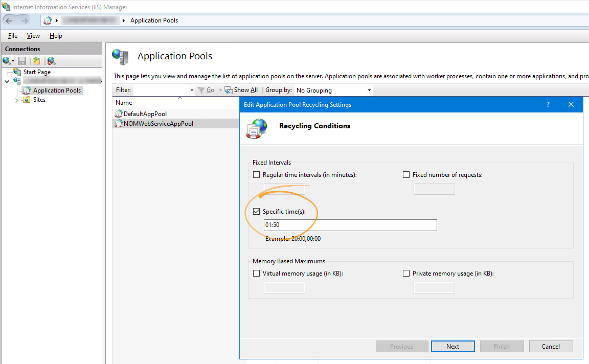Click the Recycling Conditions heading

315,126
